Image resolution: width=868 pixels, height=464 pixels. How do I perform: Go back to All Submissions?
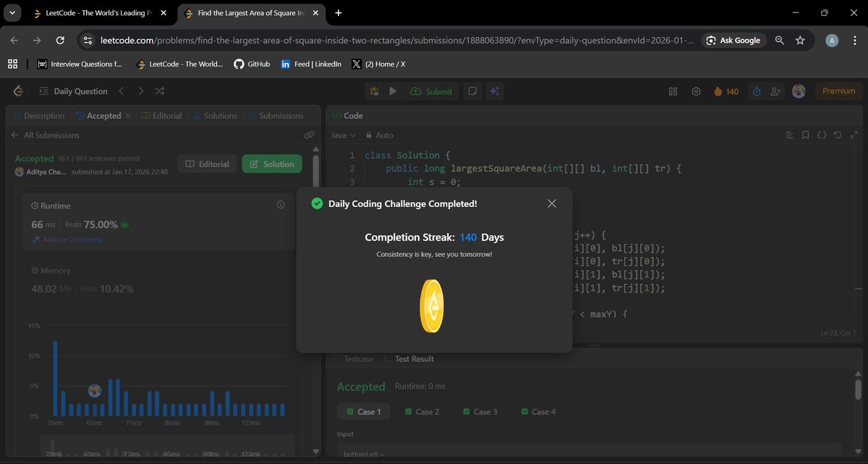(x=45, y=135)
